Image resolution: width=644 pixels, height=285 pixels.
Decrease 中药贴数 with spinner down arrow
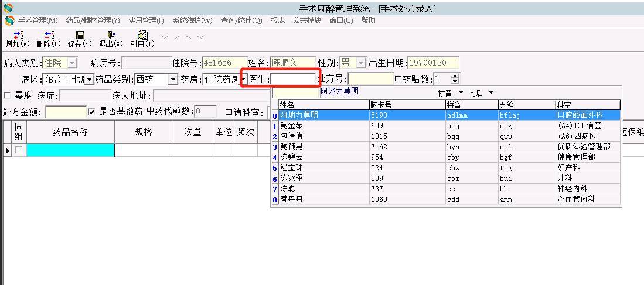click(x=455, y=81)
